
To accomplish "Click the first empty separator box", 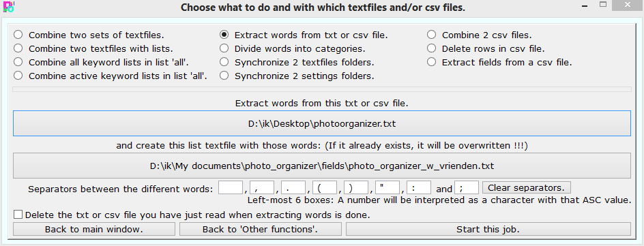I will click(231, 188).
